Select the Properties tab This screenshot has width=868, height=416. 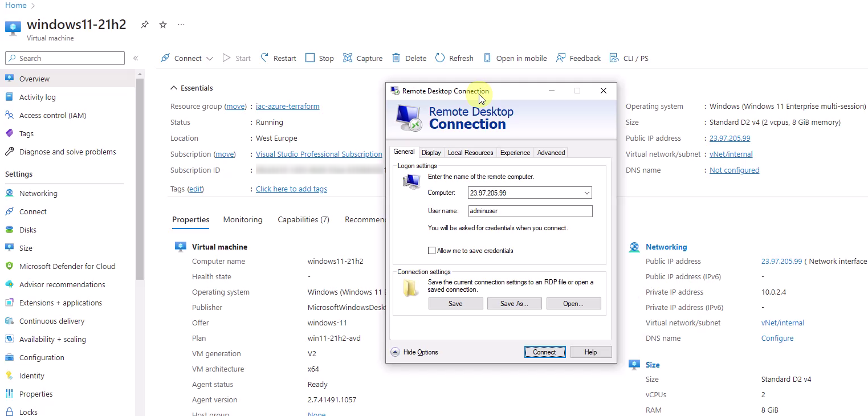click(191, 219)
